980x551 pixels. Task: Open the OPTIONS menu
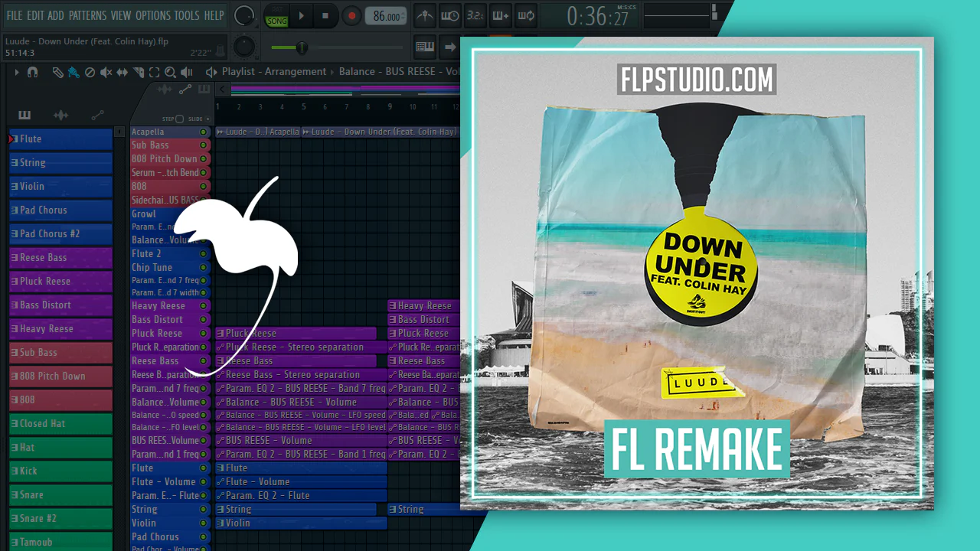pos(153,15)
